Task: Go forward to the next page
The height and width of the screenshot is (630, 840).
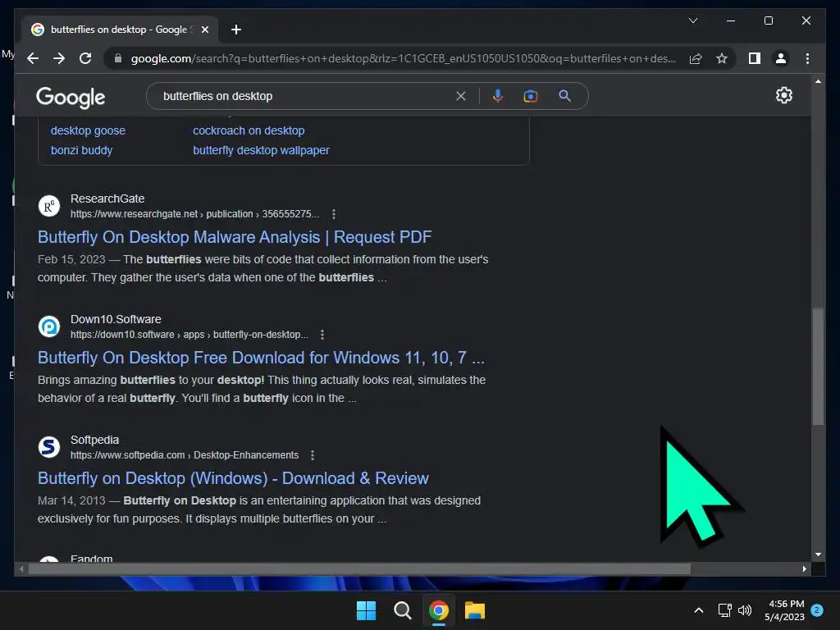Action: tap(59, 58)
